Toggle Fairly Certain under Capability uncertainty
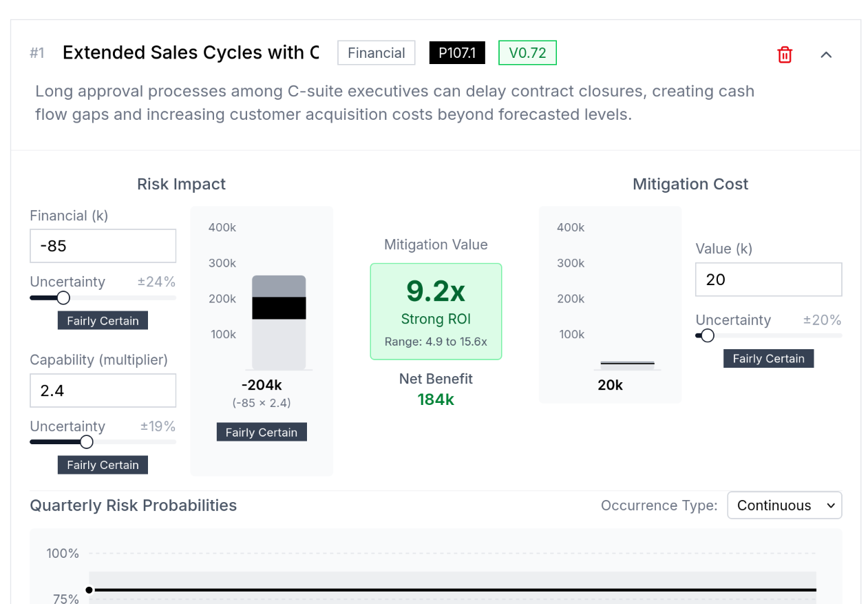 [103, 464]
